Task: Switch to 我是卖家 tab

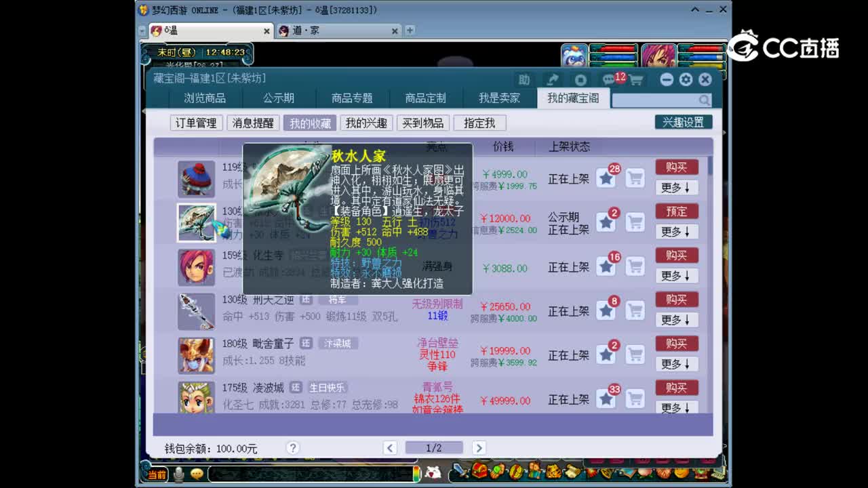Action: click(499, 98)
